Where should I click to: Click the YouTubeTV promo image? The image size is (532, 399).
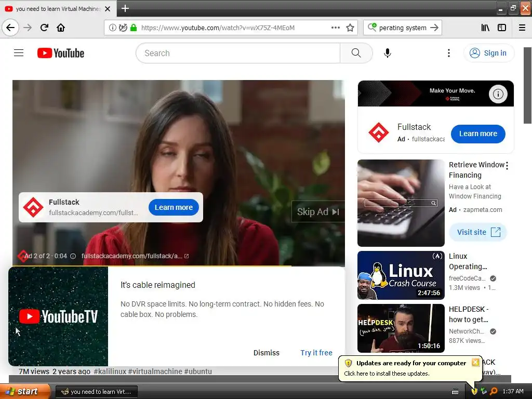[58, 316]
